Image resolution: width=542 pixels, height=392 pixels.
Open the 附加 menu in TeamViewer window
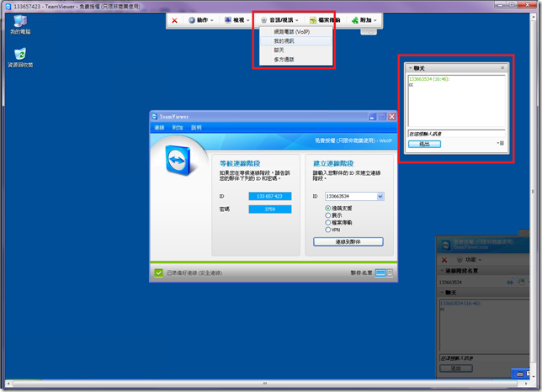click(178, 128)
